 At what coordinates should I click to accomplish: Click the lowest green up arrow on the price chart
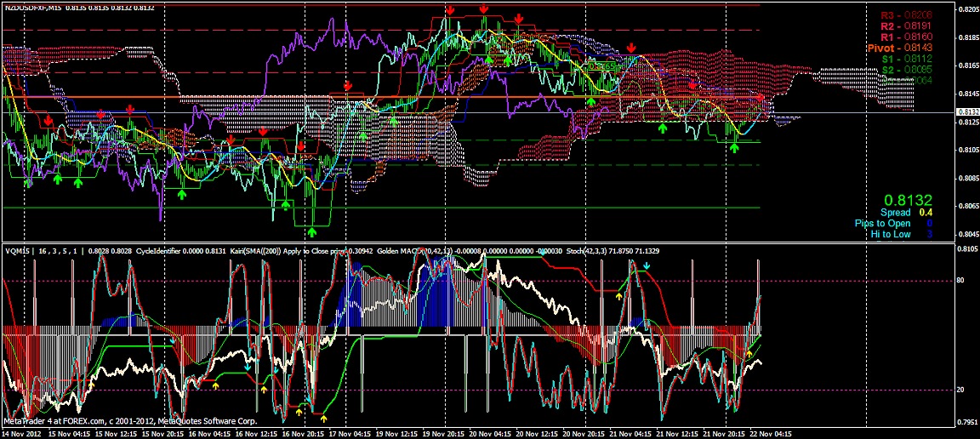(312, 231)
